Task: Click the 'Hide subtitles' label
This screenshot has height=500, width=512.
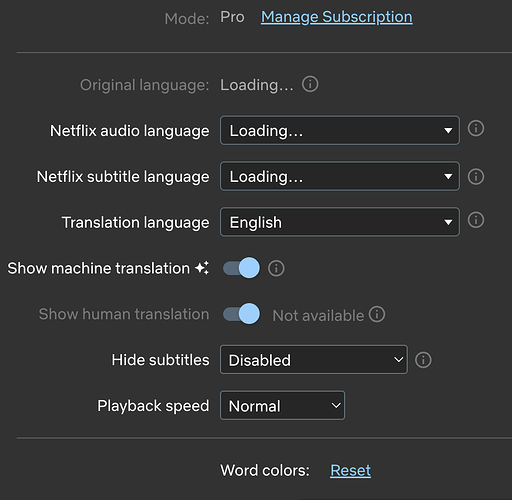Action: 160,360
